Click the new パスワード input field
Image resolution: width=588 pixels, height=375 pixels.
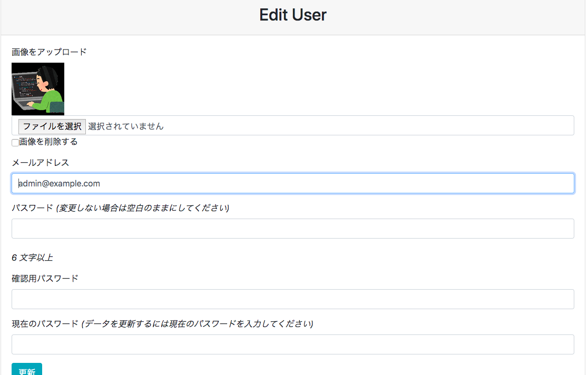292,229
